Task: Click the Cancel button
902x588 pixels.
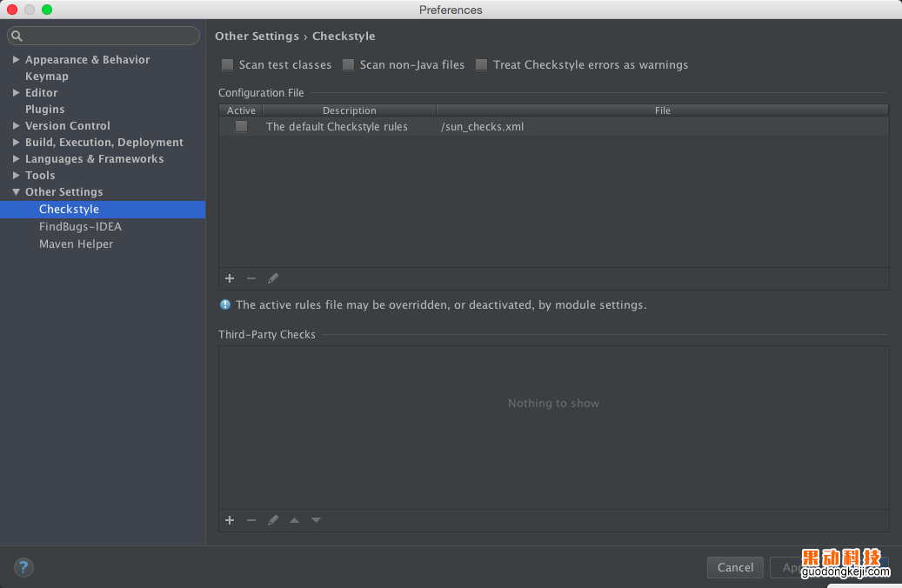Action: (735, 567)
